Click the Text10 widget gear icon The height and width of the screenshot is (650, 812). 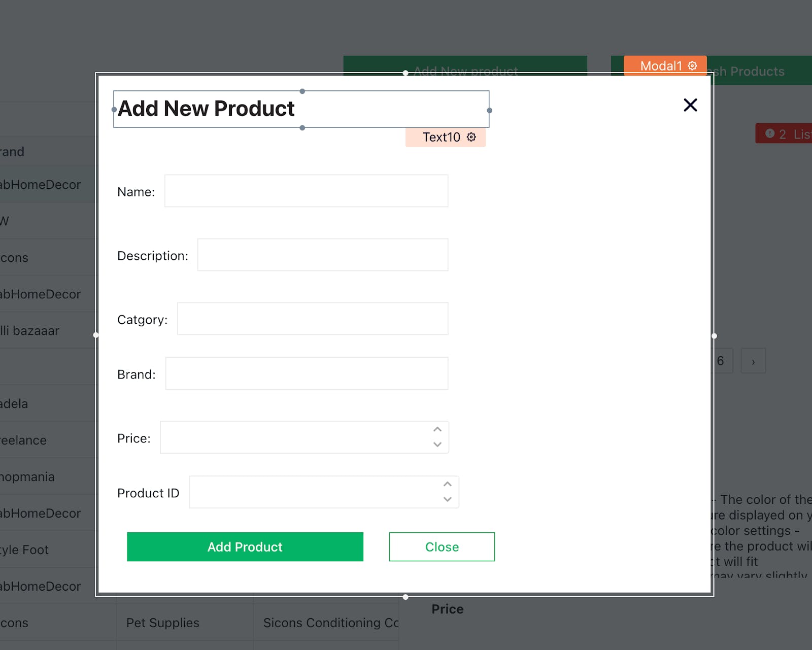click(471, 137)
